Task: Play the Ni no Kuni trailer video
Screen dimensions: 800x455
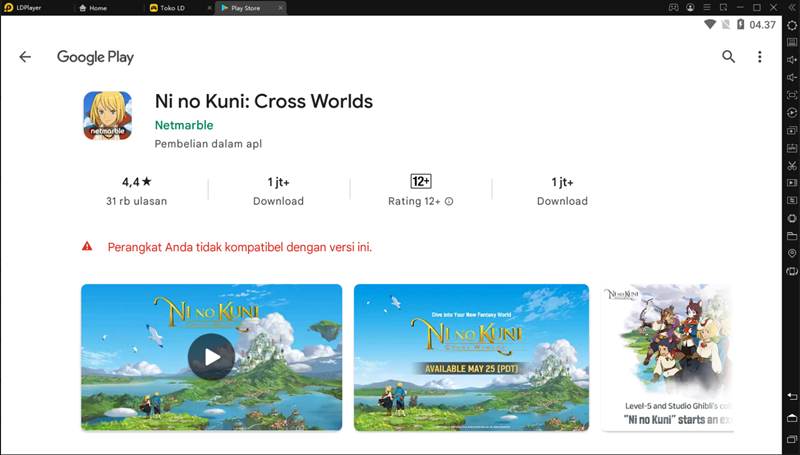Action: click(x=212, y=357)
